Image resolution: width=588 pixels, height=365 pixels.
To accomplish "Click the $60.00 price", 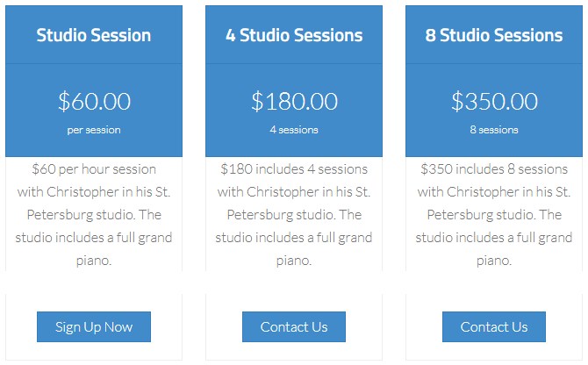I will [x=94, y=101].
